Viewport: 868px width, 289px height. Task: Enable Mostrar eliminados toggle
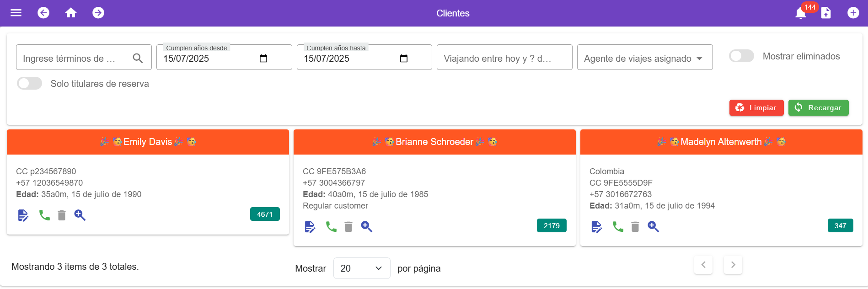pyautogui.click(x=741, y=56)
